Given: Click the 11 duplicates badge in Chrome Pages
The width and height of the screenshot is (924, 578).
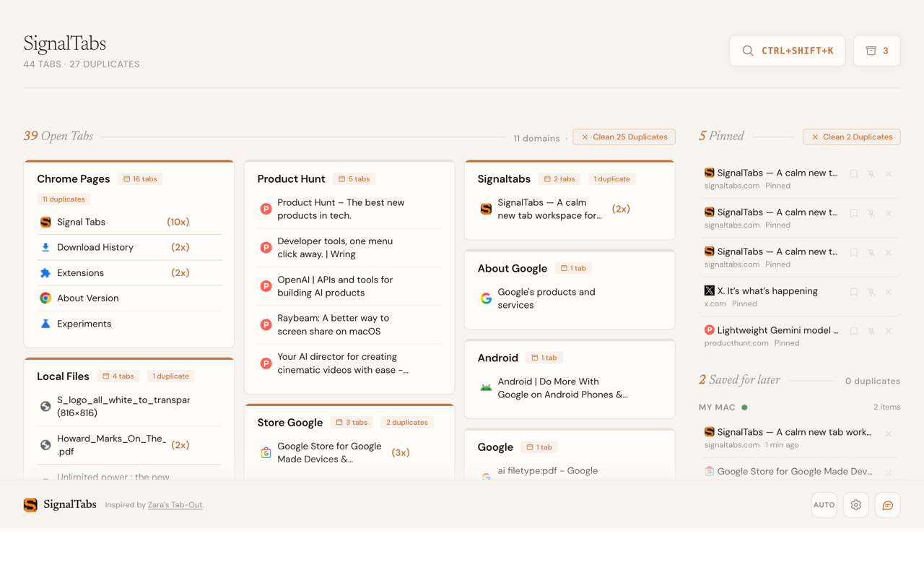Looking at the screenshot, I should 64,199.
